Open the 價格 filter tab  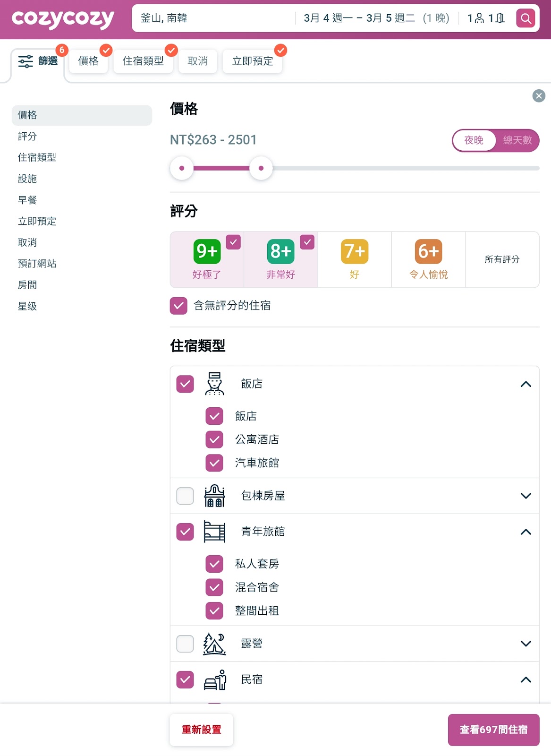click(88, 61)
